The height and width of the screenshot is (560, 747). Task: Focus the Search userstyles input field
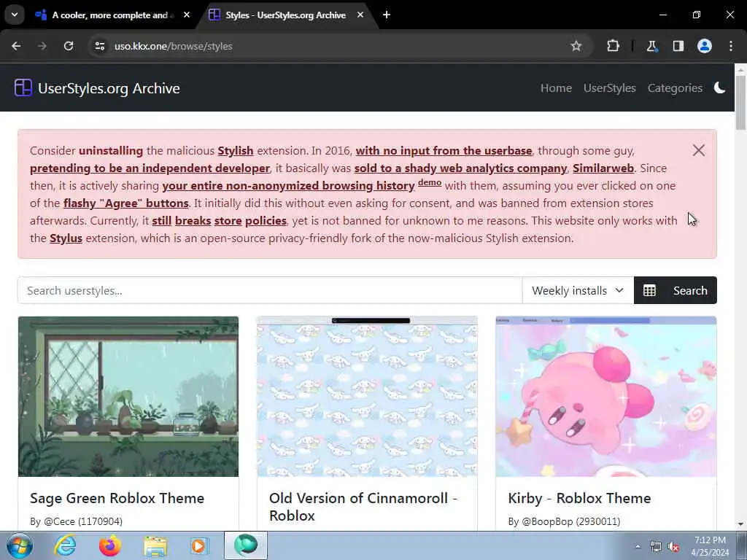tap(270, 290)
